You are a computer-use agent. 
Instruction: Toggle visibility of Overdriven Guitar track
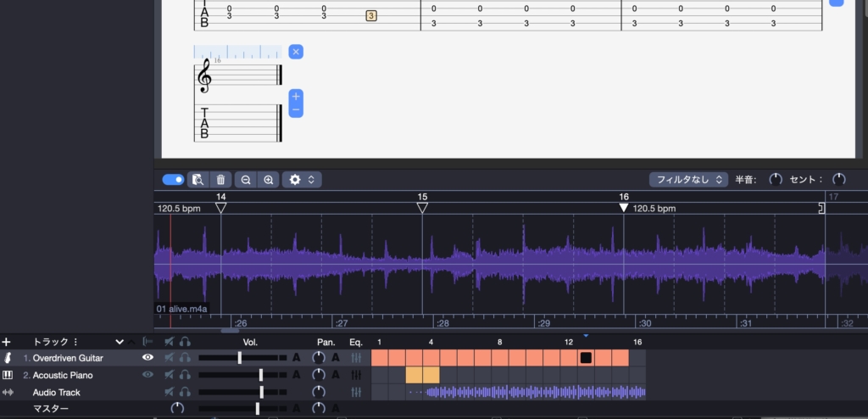[x=147, y=358]
